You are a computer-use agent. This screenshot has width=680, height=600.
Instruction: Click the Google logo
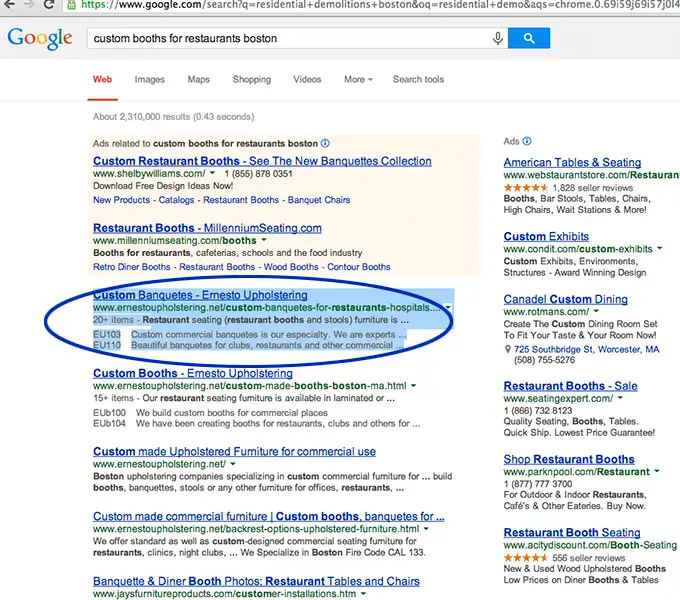tap(40, 39)
